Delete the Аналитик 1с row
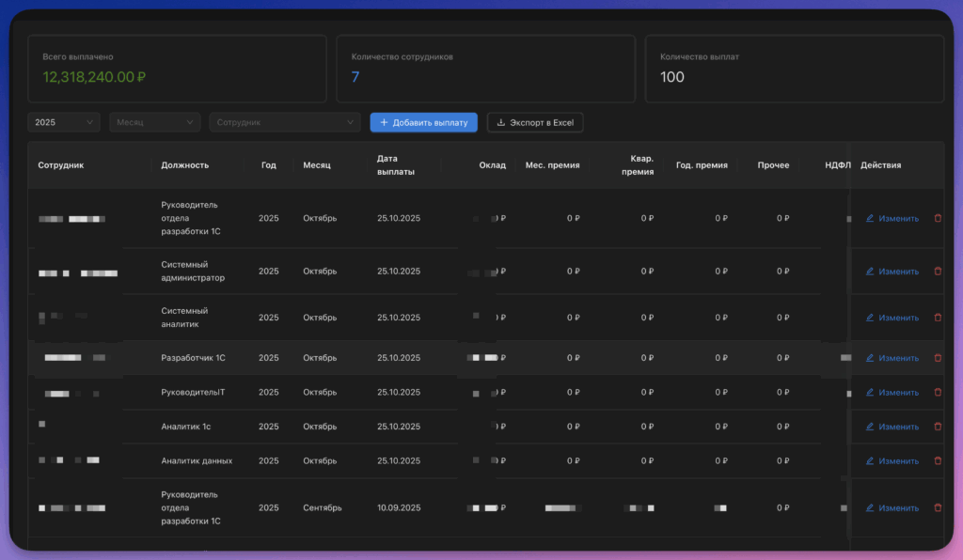 [x=938, y=427]
